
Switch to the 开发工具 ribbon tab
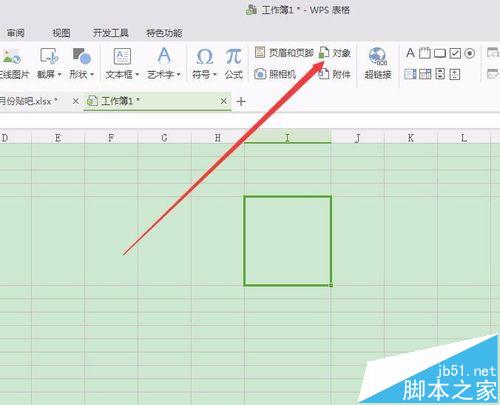point(110,33)
